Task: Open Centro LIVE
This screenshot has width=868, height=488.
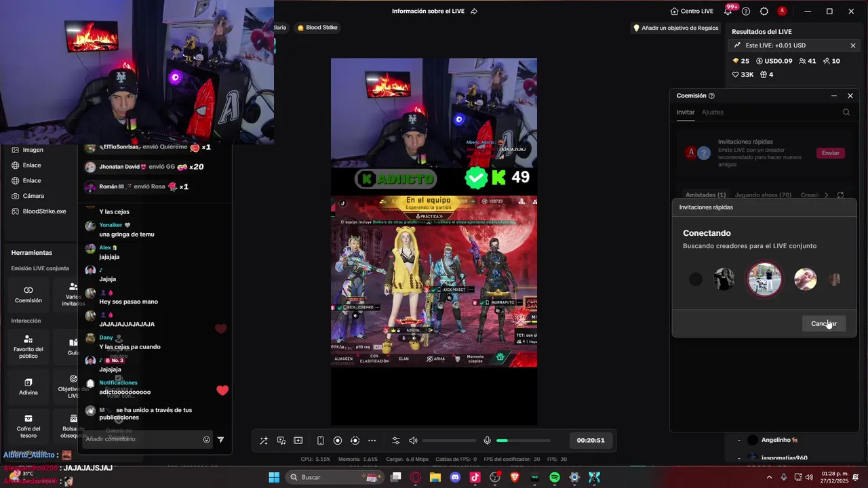Action: 692,11
